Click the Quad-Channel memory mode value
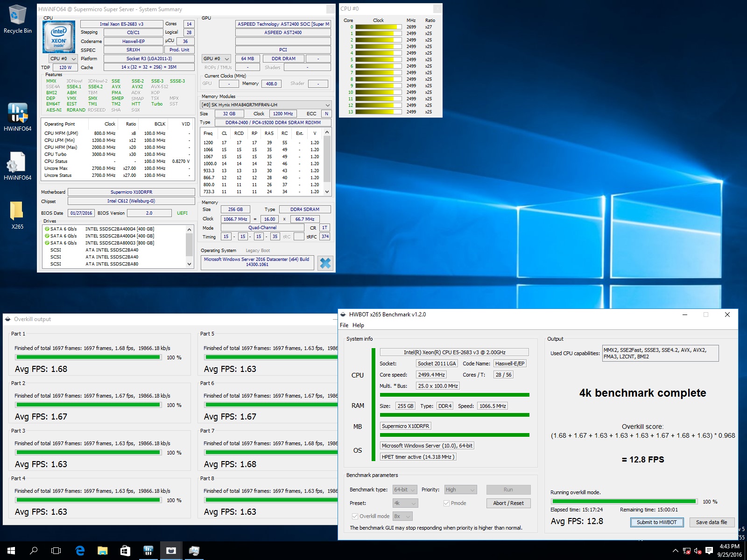This screenshot has width=747, height=560. point(262,228)
